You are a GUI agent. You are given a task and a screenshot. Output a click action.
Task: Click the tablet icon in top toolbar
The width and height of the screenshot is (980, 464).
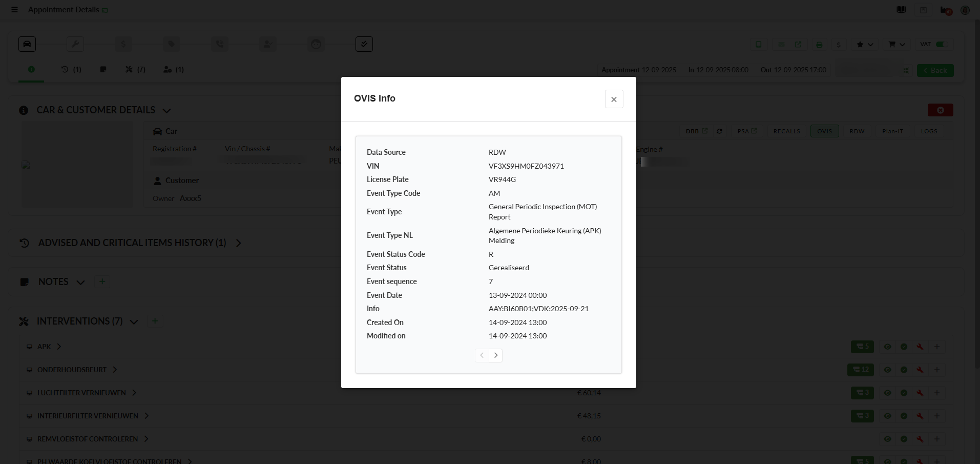759,45
